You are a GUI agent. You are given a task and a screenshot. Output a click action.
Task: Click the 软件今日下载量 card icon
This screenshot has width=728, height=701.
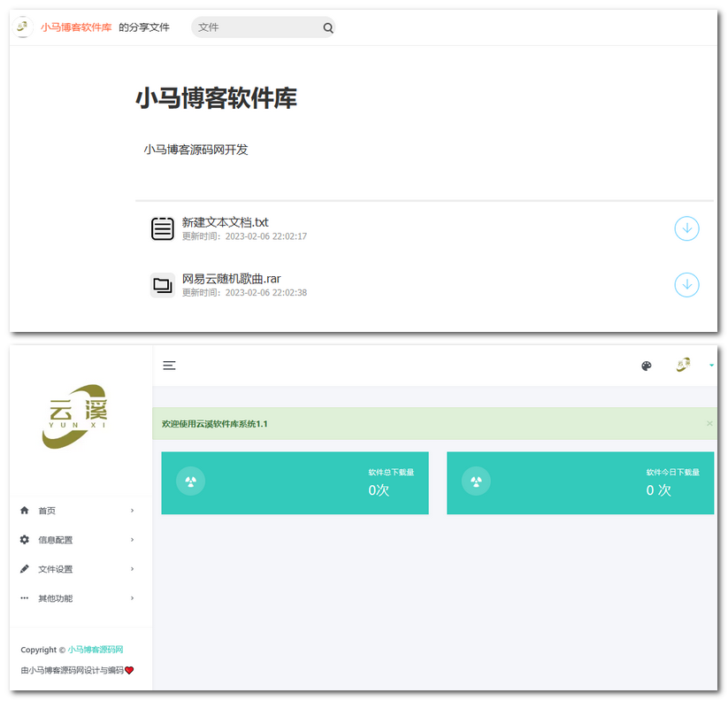pyautogui.click(x=476, y=481)
